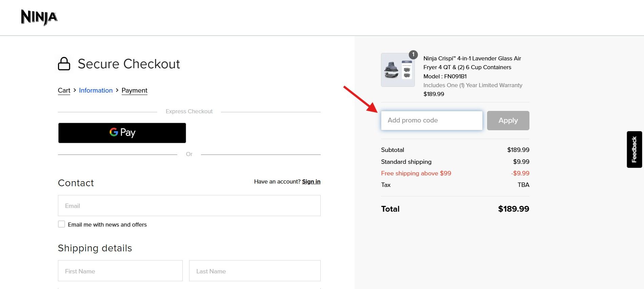644x289 pixels.
Task: Switch to the Payment step in breadcrumb
Action: pyautogui.click(x=134, y=90)
